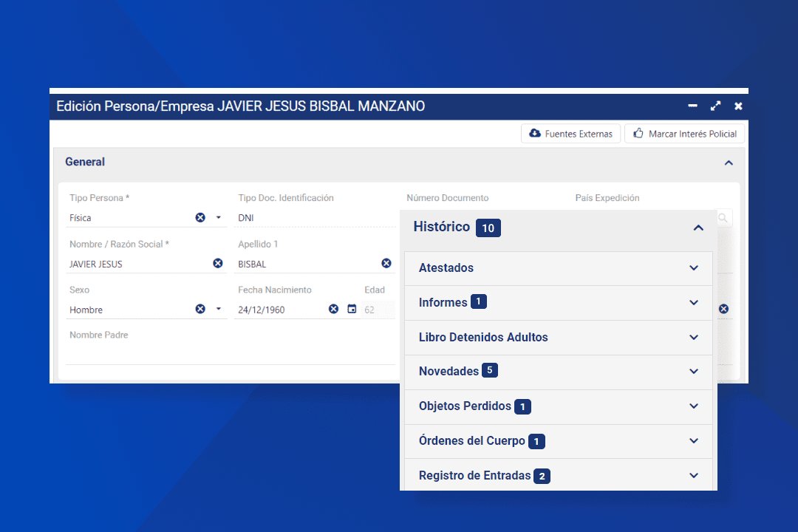Screen dimensions: 798x532
Task: Expand the Registro de Entradas section
Action: pyautogui.click(x=694, y=475)
